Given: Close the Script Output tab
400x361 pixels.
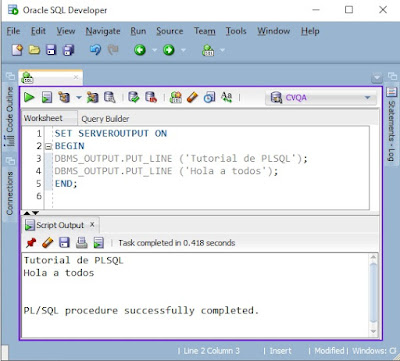Looking at the screenshot, I should click(92, 225).
